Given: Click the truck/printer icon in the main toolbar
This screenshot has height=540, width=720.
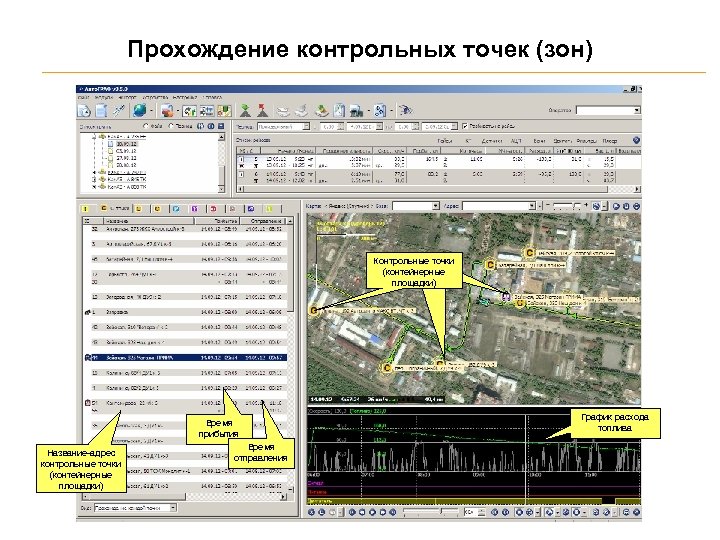Looking at the screenshot, I should [x=356, y=111].
